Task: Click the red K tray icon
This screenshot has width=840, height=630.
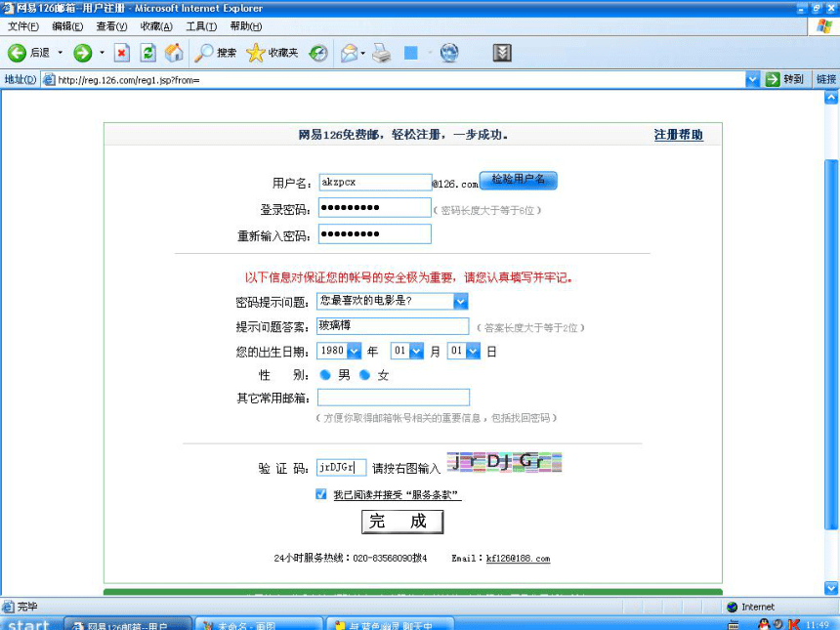Action: [794, 624]
